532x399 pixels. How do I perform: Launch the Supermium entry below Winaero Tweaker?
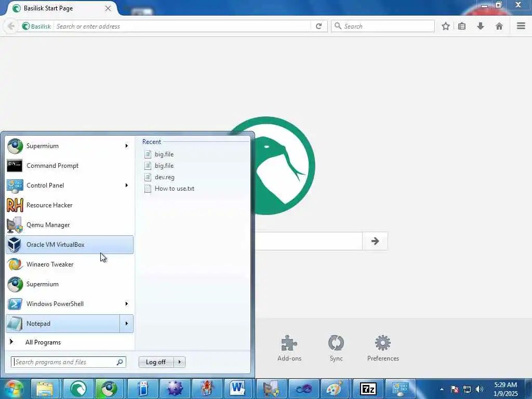(x=70, y=284)
